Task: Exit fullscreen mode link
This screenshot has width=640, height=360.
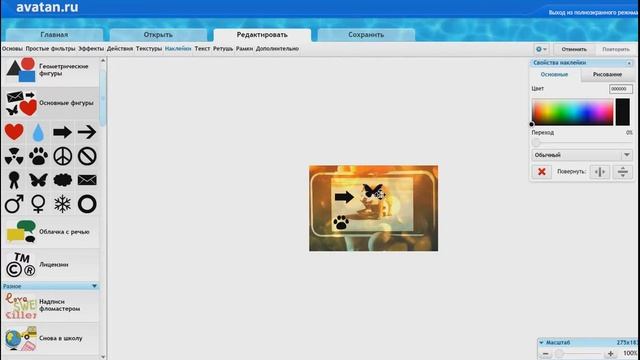Action: 593,13
